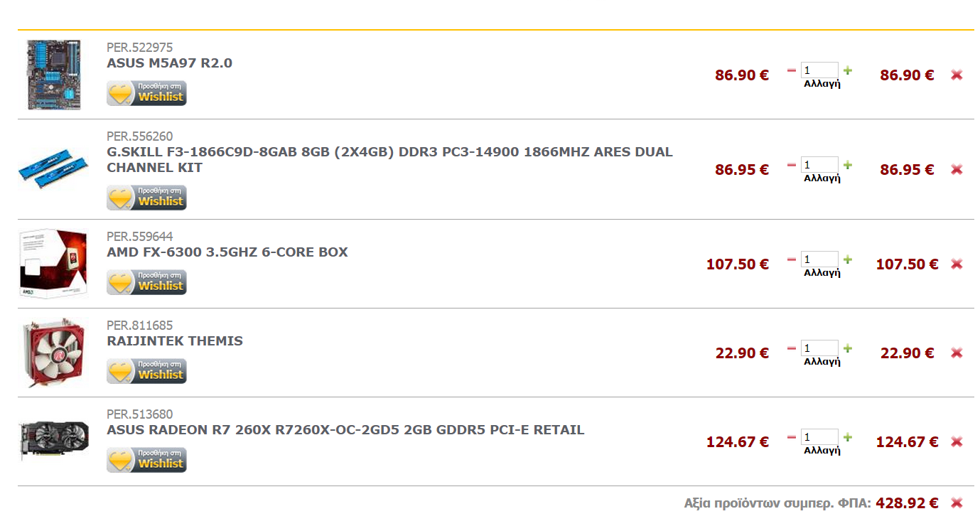This screenshot has width=980, height=531.
Task: Click red X beside RAIJINTEK THEMIS total
Action: [x=957, y=353]
